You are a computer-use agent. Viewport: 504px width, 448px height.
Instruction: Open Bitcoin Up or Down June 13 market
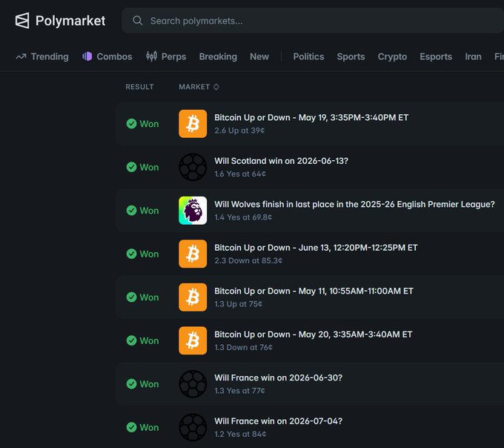click(316, 248)
